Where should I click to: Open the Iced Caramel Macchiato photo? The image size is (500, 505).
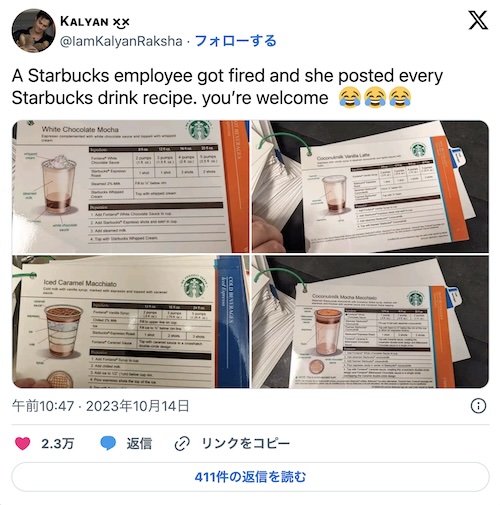[x=131, y=321]
